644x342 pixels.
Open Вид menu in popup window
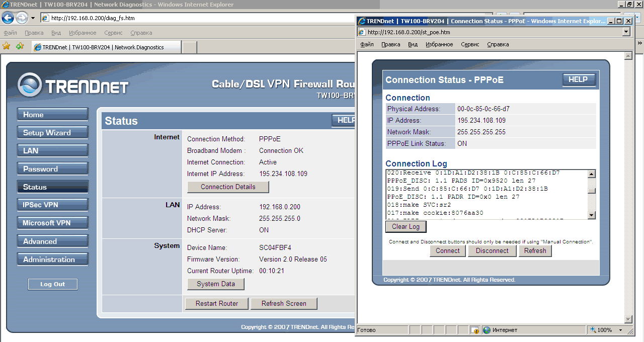click(x=413, y=44)
